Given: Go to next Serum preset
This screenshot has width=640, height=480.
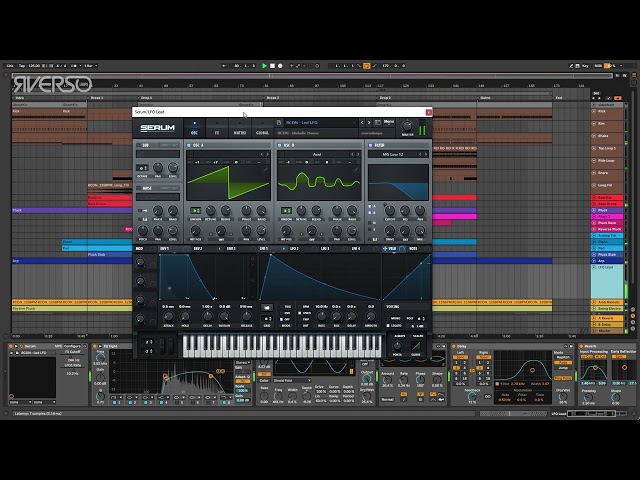Looking at the screenshot, I should 369,122.
